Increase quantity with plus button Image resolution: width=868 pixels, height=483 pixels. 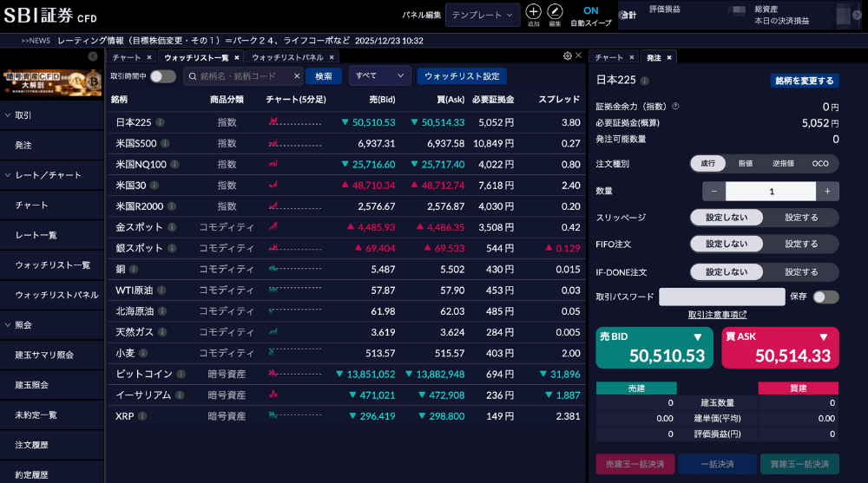click(x=827, y=191)
